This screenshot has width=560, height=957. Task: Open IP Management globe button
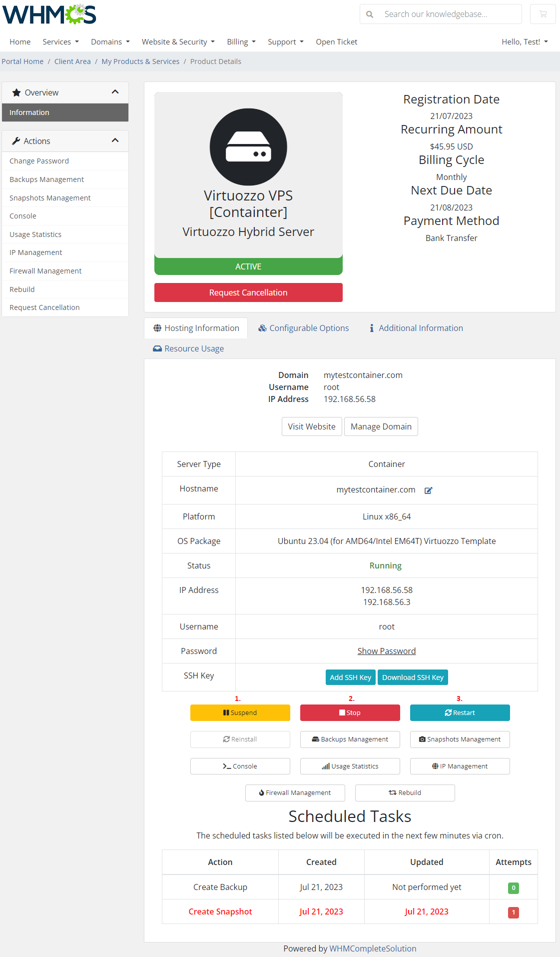460,766
